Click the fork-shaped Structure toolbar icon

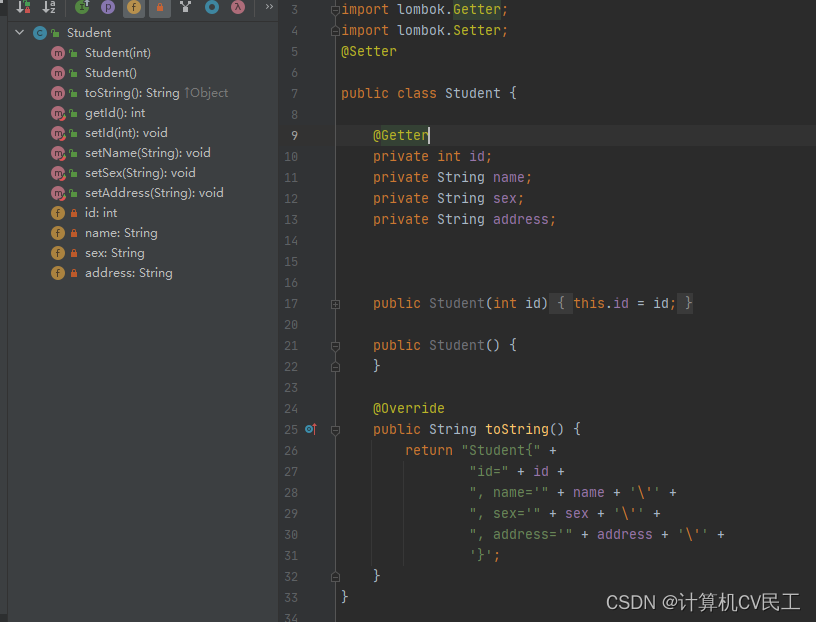point(186,7)
